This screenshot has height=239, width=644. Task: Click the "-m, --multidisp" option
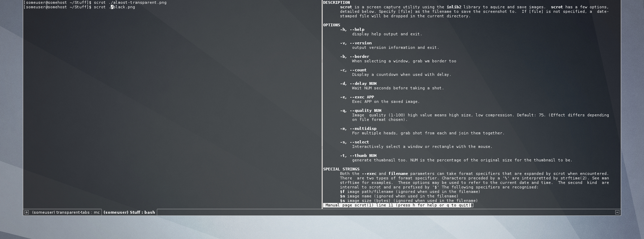pyautogui.click(x=358, y=129)
